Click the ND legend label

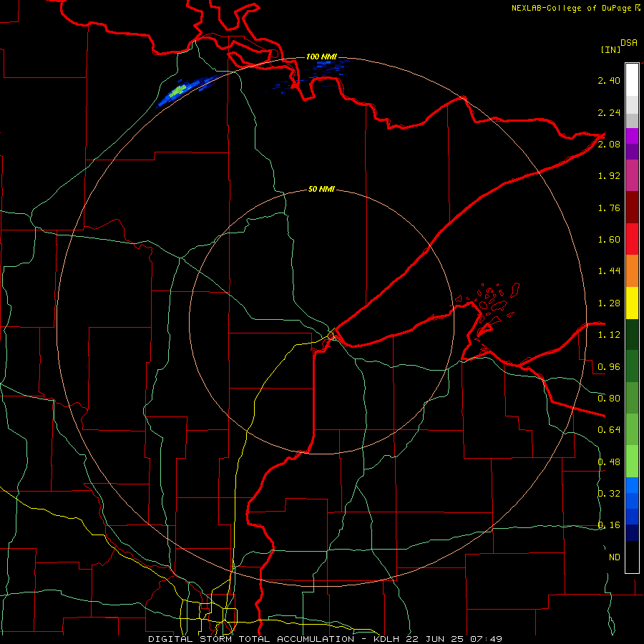point(615,557)
